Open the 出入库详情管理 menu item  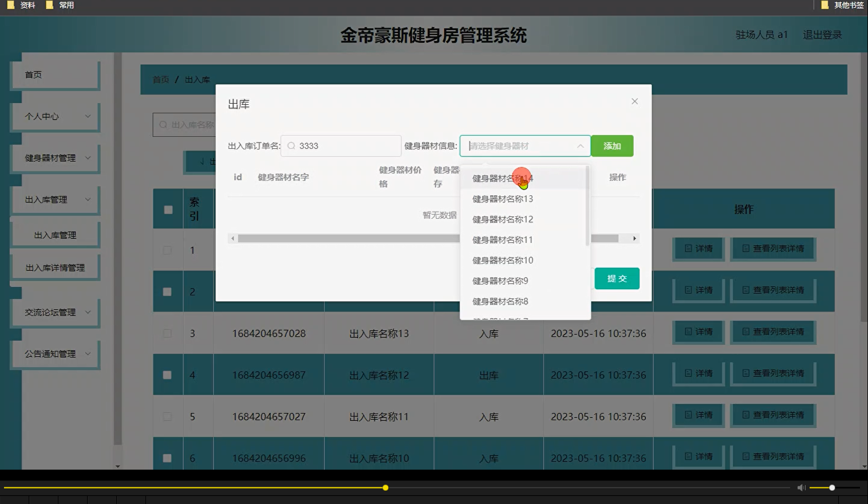coord(56,266)
